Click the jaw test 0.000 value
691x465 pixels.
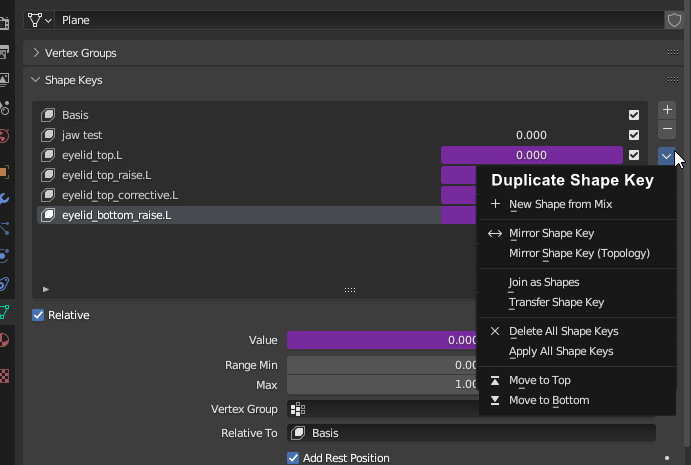pyautogui.click(x=531, y=135)
